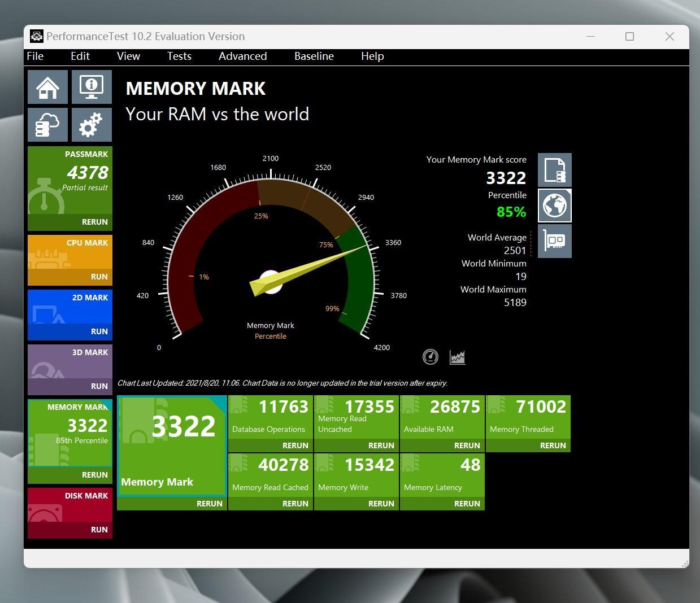The image size is (700, 603).
Task: Click the 85% percentile value
Action: [x=511, y=212]
